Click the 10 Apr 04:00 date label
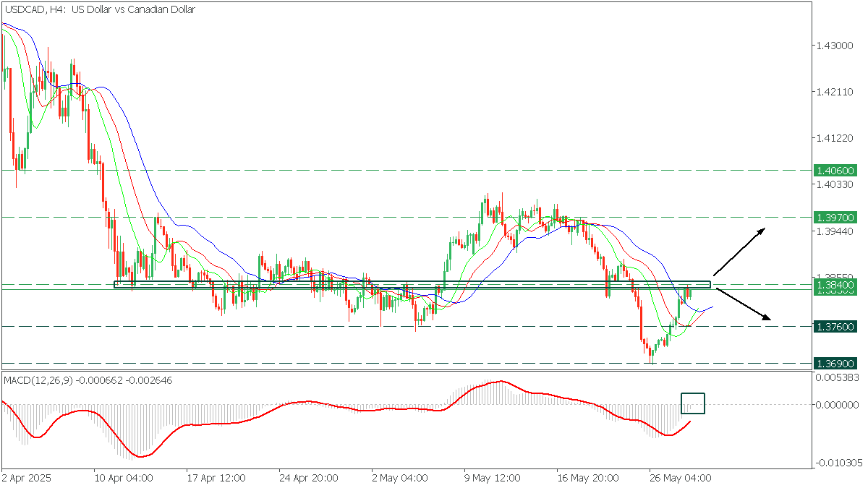This screenshot has width=868, height=488. [124, 478]
